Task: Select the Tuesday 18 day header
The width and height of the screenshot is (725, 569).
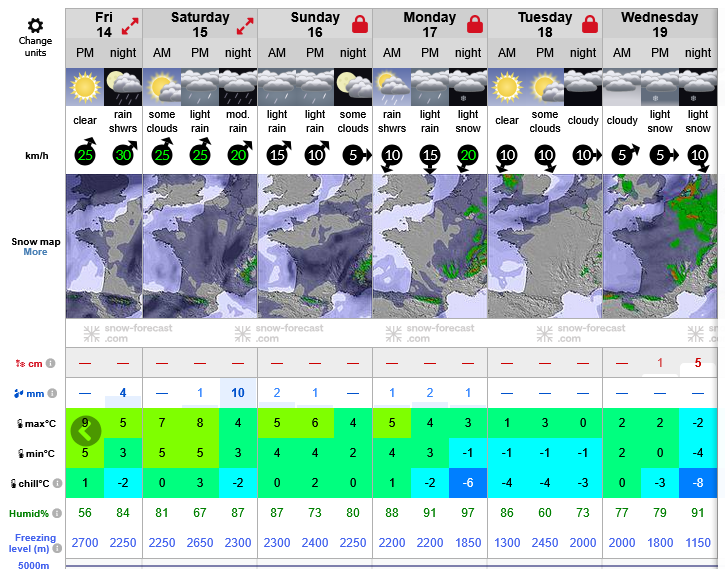Action: coord(545,24)
